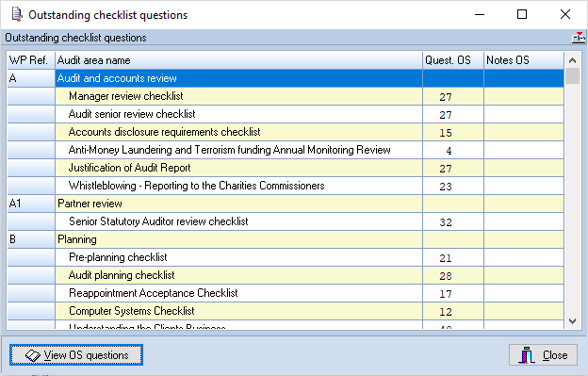
Task: Maximize the Outstanding checklist questions window
Action: (x=522, y=15)
